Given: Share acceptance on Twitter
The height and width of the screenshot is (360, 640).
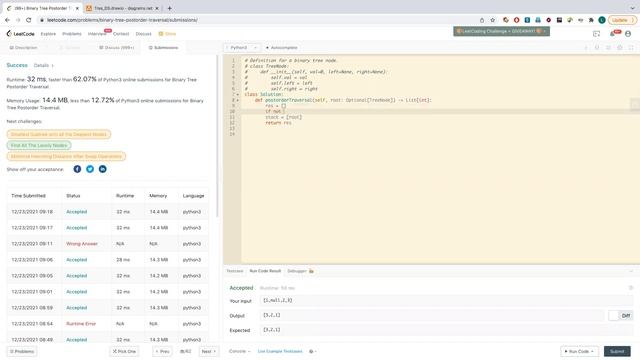Looking at the screenshot, I should 90,169.
